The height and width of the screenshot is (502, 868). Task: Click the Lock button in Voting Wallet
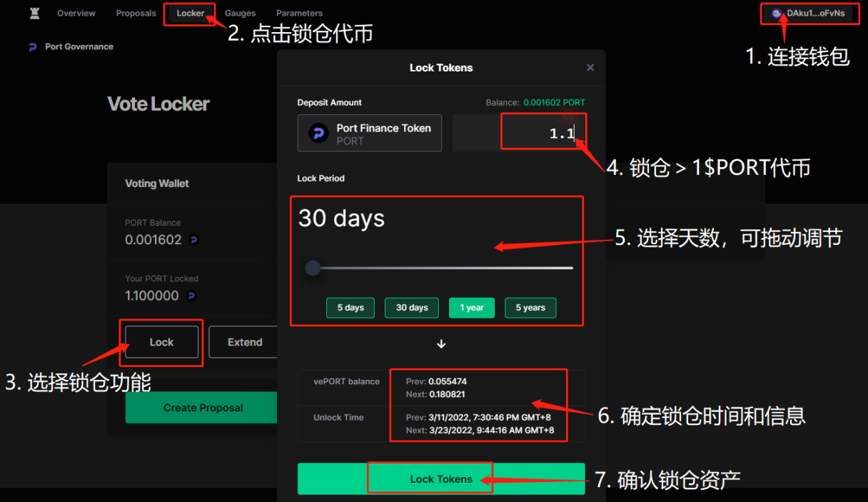(x=161, y=342)
